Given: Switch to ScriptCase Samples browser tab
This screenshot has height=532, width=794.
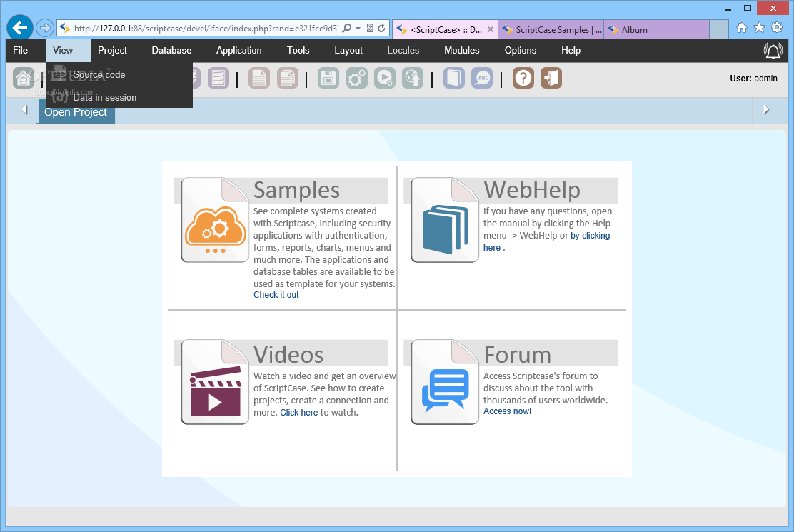Looking at the screenshot, I should (551, 30).
